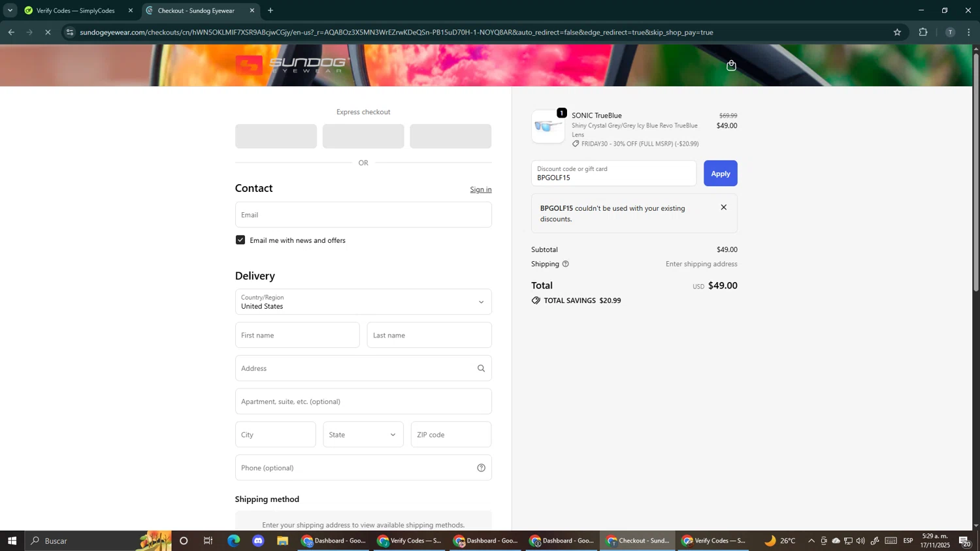Click the first express checkout button

276,136
